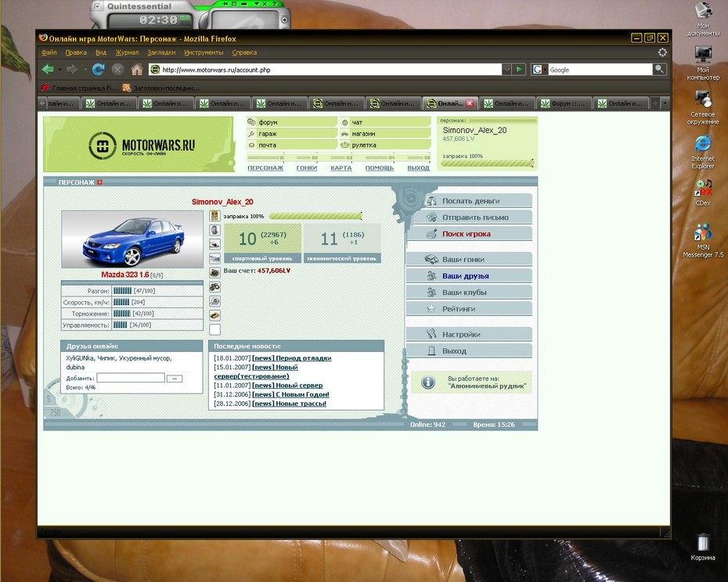Click the Stop loading icon
Image resolution: width=728 pixels, height=582 pixels.
(x=117, y=70)
